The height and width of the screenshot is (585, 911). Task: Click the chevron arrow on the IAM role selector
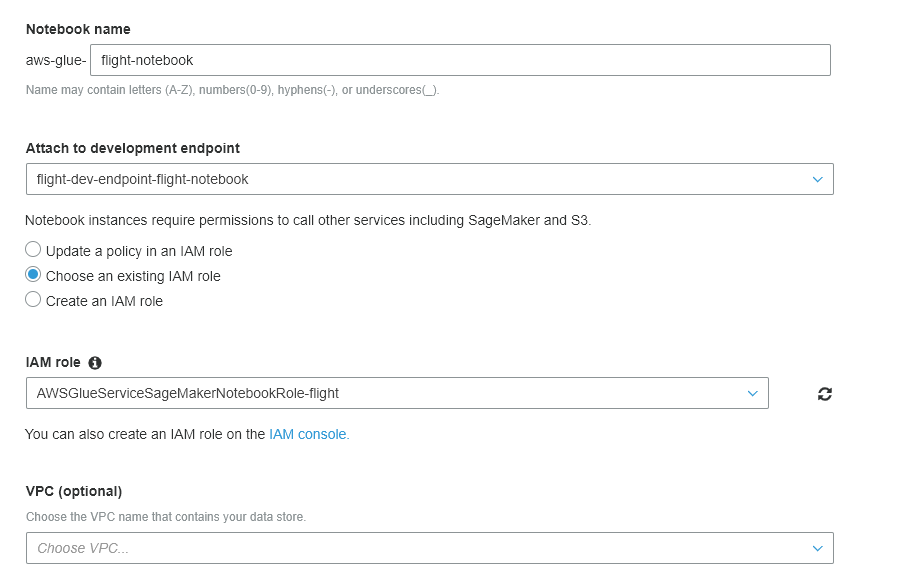(753, 393)
